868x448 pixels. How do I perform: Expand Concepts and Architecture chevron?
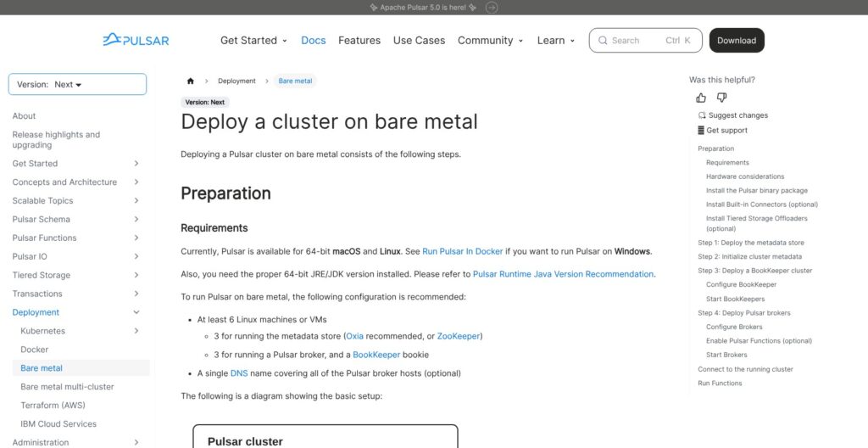136,182
